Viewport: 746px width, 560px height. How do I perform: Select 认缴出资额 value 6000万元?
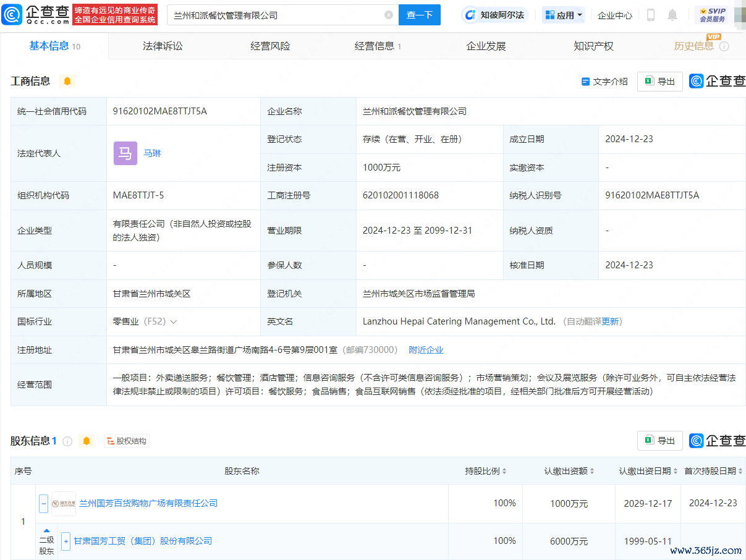point(569,541)
